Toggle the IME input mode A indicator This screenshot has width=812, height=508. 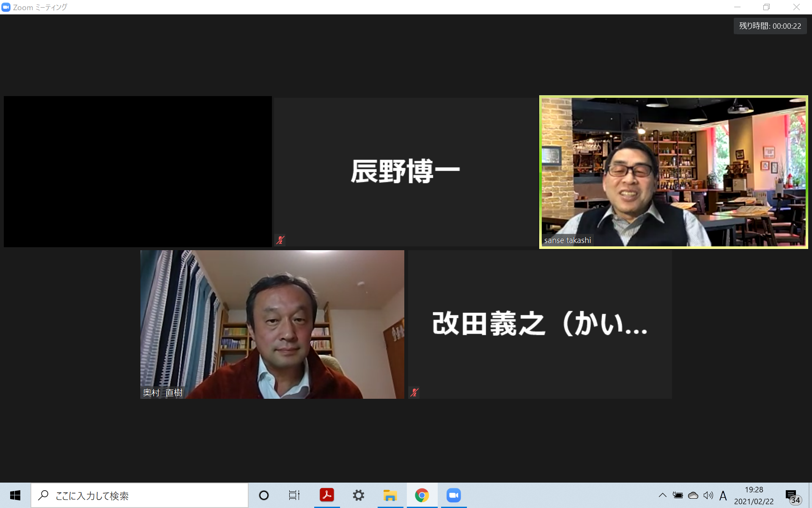click(x=723, y=495)
